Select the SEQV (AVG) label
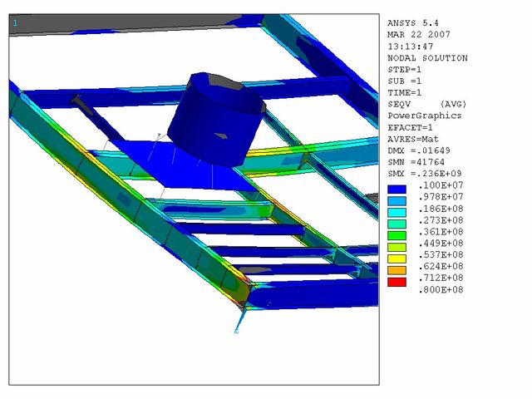The height and width of the screenshot is (399, 532). [x=425, y=104]
